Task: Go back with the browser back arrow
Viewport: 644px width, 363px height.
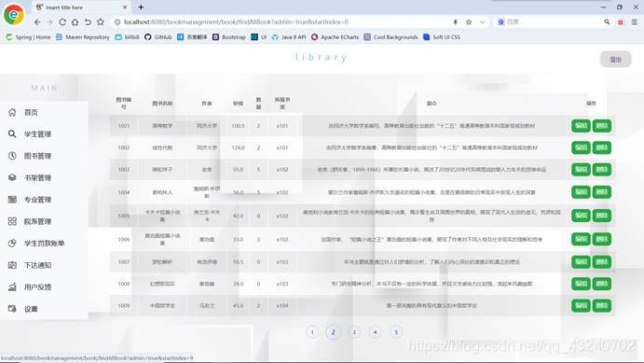Action: click(37, 21)
